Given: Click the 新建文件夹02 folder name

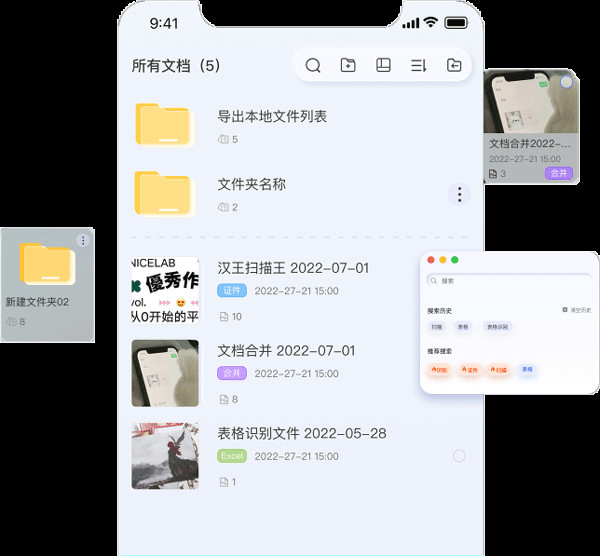Looking at the screenshot, I should pyautogui.click(x=37, y=302).
